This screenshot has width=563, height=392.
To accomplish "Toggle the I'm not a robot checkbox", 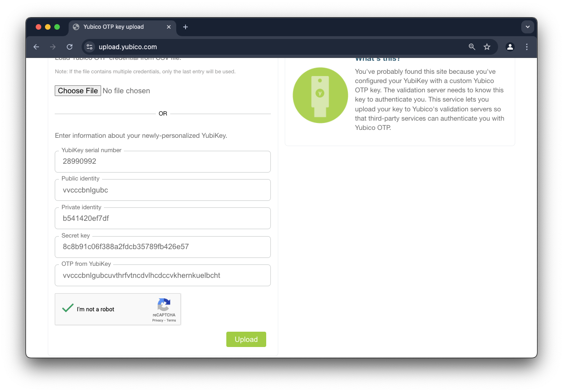I will [68, 308].
